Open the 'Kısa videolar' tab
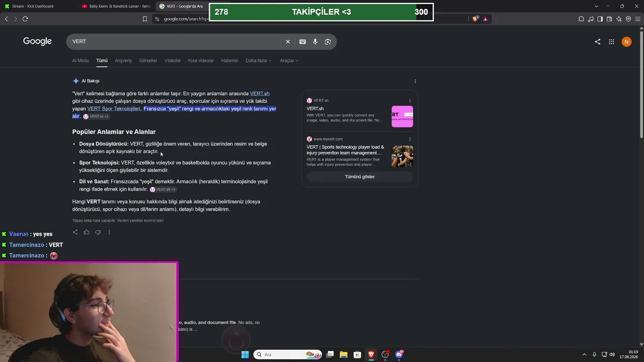Viewport: 644px width, 362px height. pyautogui.click(x=201, y=61)
